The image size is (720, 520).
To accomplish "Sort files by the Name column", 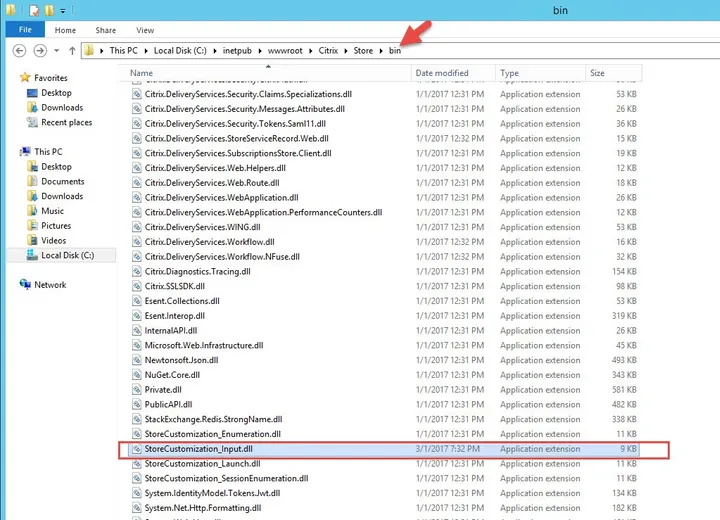I will coord(265,73).
